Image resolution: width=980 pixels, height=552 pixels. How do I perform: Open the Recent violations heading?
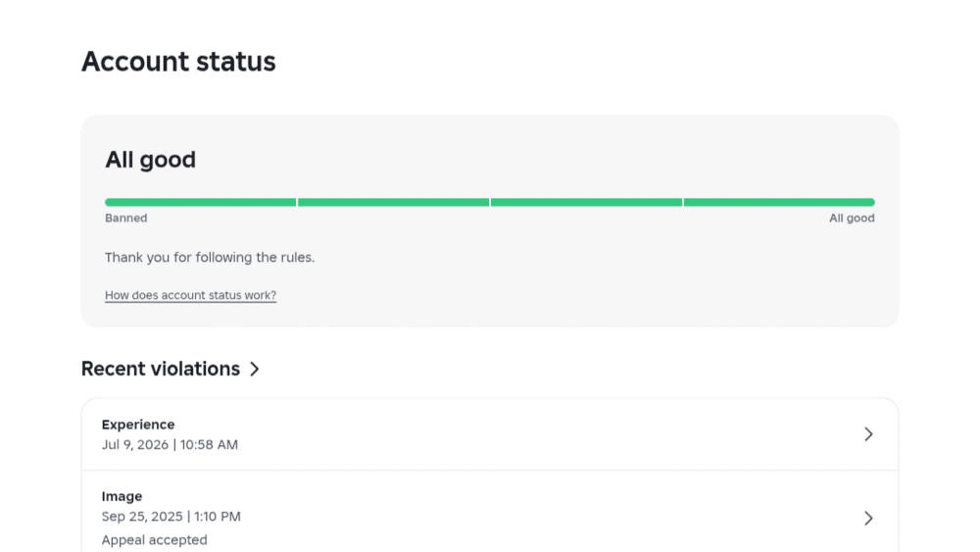161,369
